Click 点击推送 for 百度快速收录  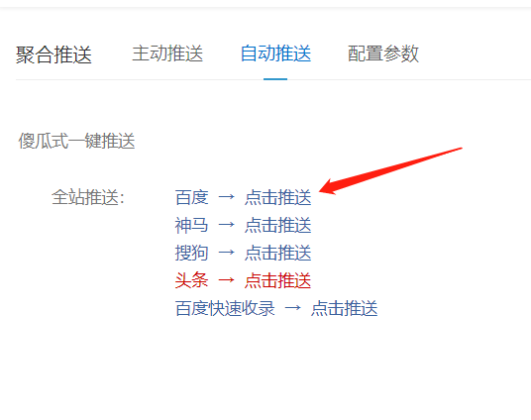tap(344, 308)
